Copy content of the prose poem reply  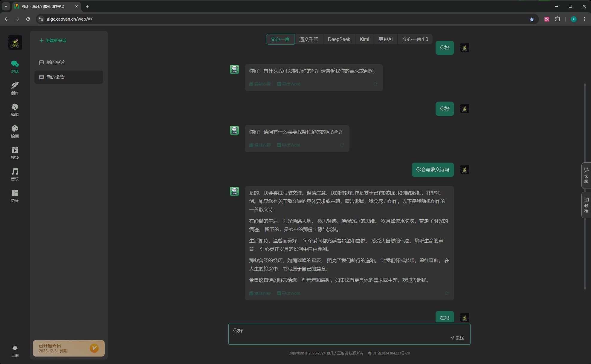pyautogui.click(x=260, y=293)
